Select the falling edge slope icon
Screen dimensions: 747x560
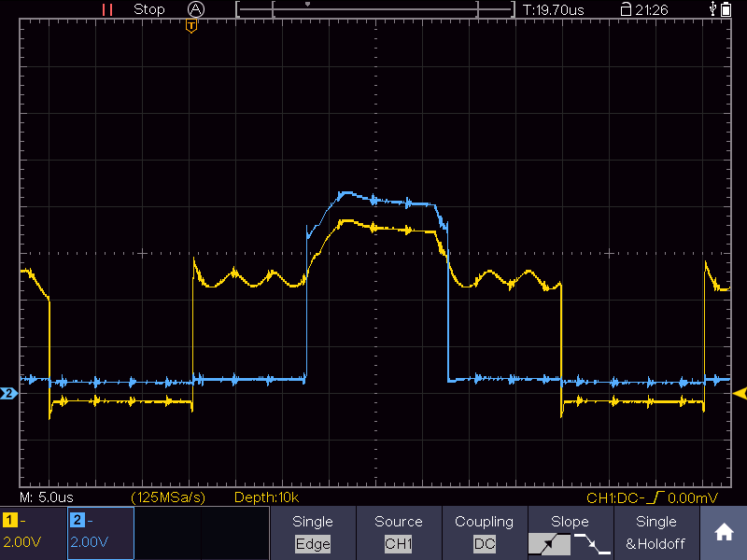pos(591,544)
